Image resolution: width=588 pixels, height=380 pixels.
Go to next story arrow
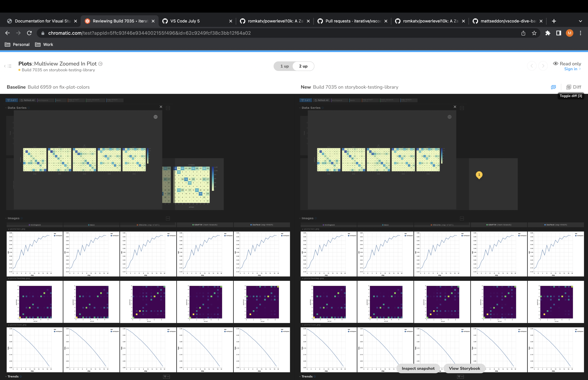(543, 66)
